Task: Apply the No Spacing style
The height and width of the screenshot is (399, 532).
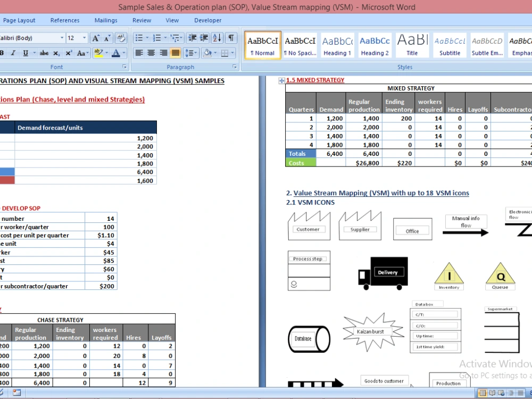Action: [300, 45]
